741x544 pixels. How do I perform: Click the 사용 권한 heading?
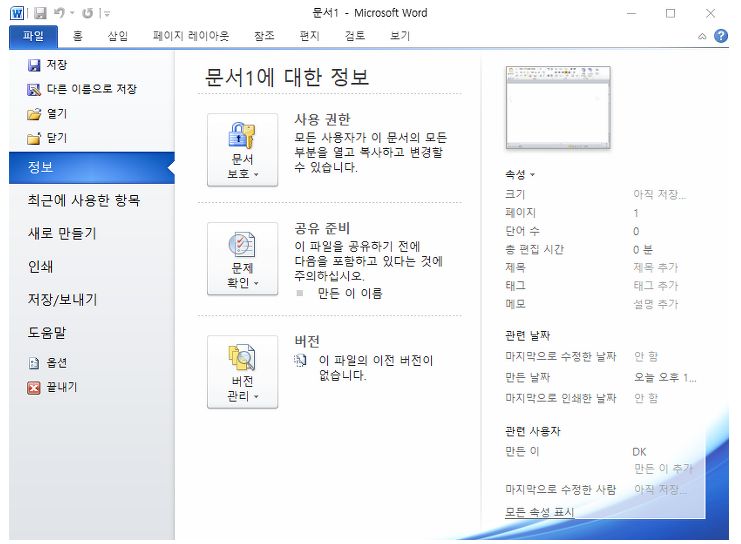pos(322,119)
